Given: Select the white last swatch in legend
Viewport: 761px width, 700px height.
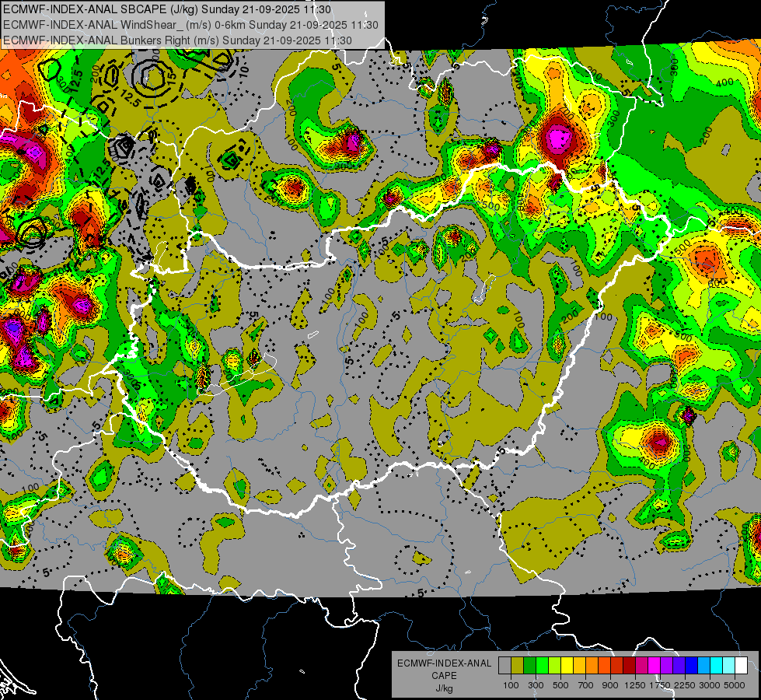Looking at the screenshot, I should (741, 666).
